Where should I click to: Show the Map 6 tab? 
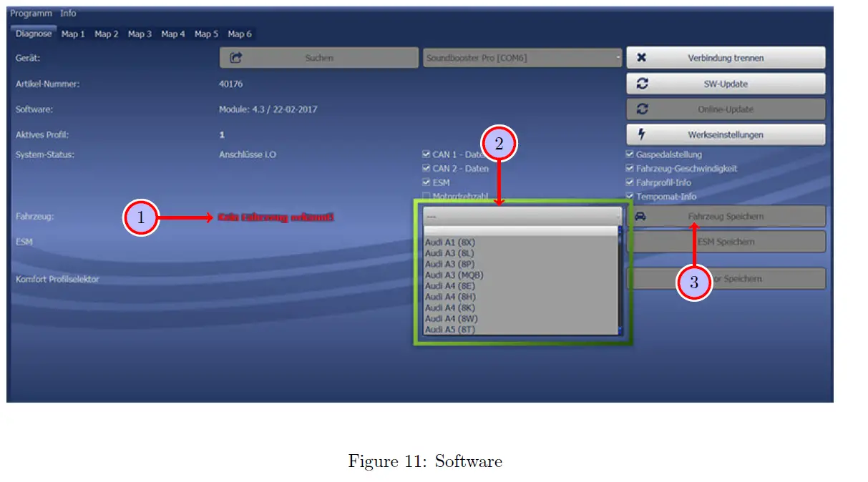pyautogui.click(x=240, y=34)
